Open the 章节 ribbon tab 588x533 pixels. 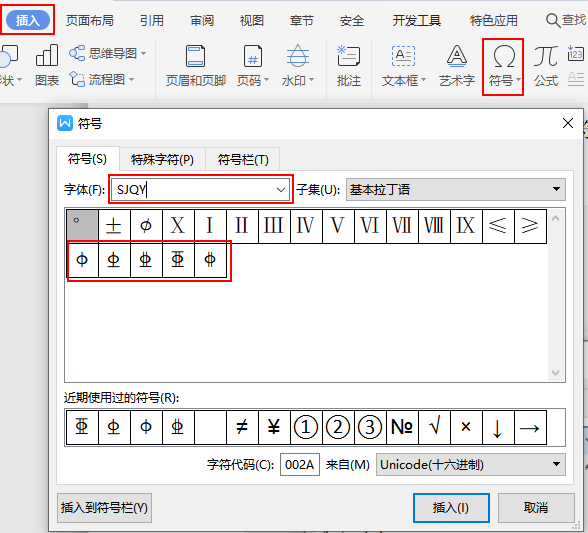tap(302, 21)
